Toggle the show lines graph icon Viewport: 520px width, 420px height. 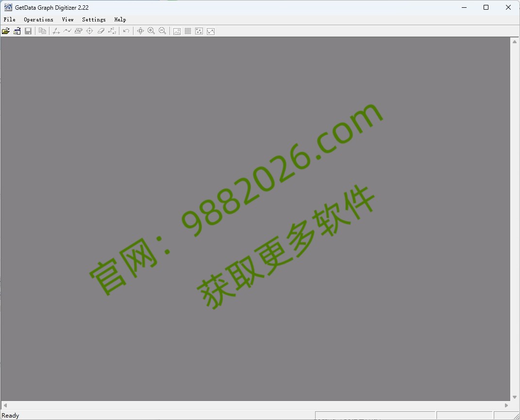pyautogui.click(x=211, y=31)
